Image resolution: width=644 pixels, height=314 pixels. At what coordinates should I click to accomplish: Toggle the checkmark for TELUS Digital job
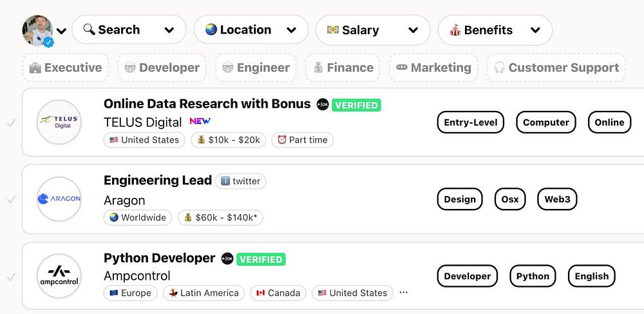tap(11, 123)
